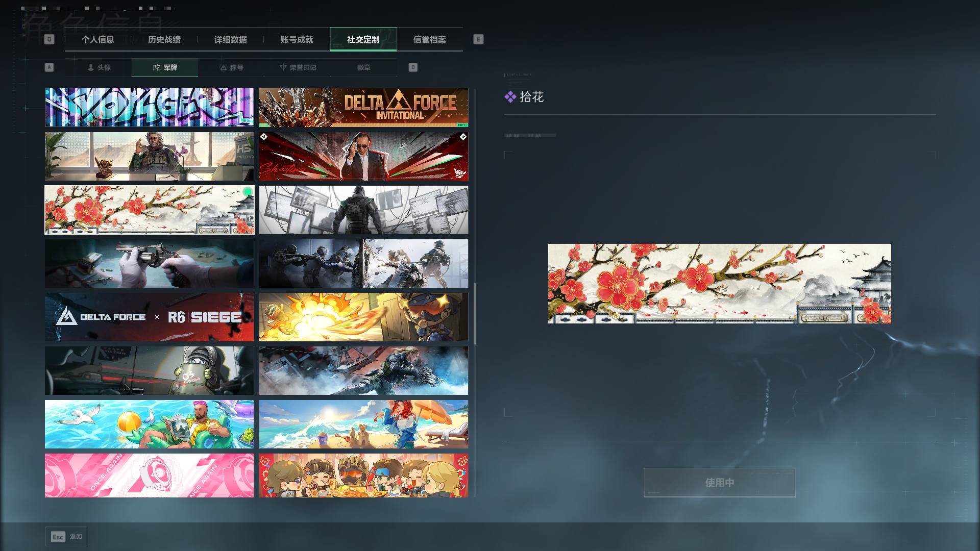Select the pink ONCE AGAIN banner
The width and height of the screenshot is (980, 551).
coord(149,475)
